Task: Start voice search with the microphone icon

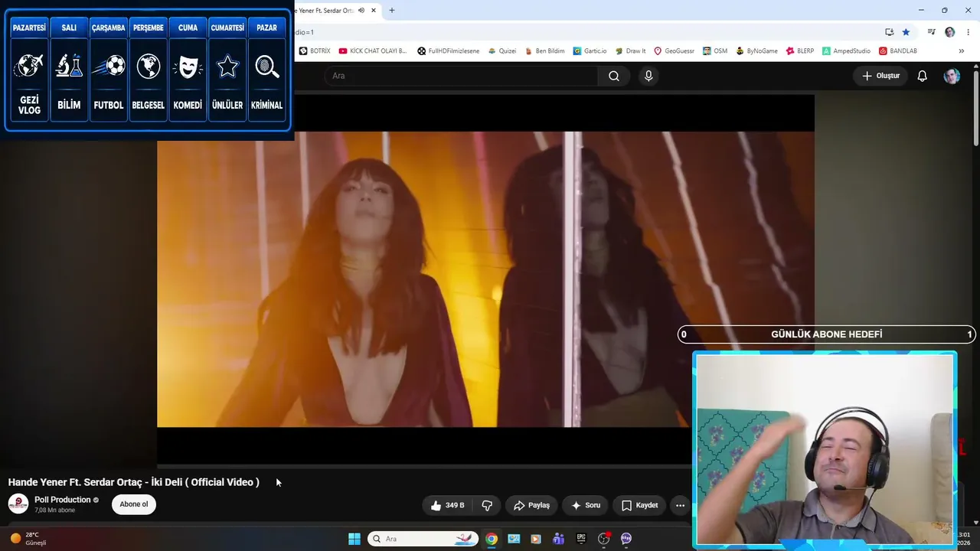Action: 648,76
